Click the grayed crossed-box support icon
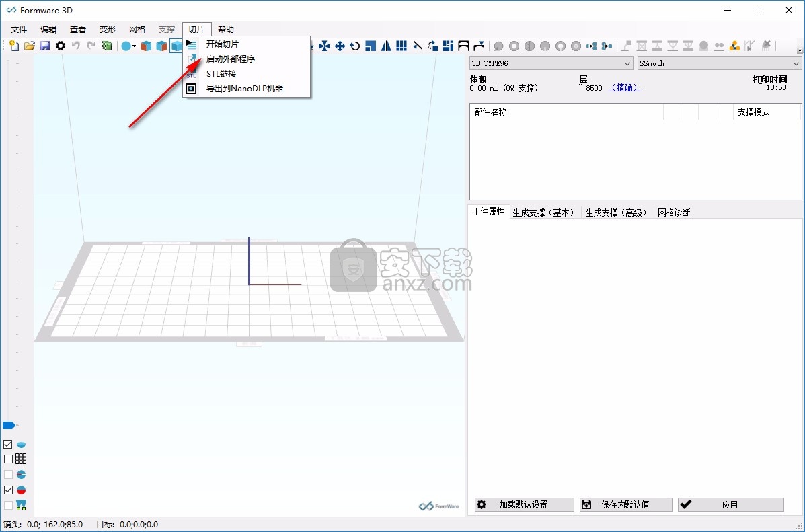 point(642,46)
